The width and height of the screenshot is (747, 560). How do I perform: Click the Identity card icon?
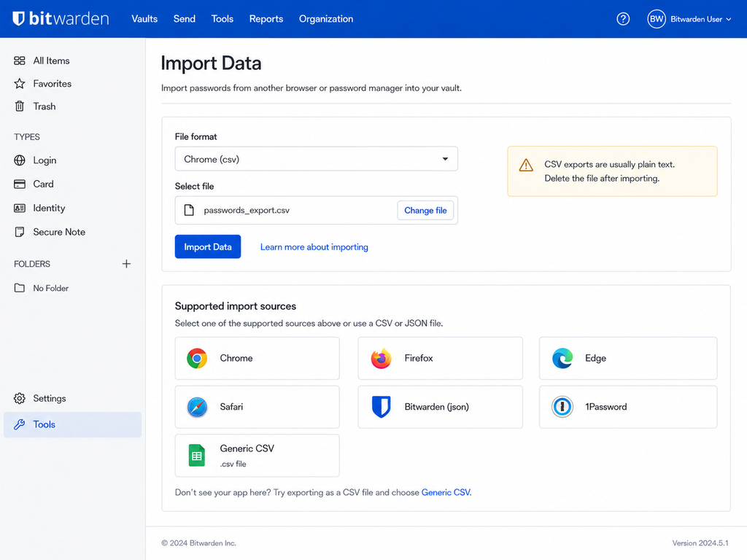click(x=20, y=208)
